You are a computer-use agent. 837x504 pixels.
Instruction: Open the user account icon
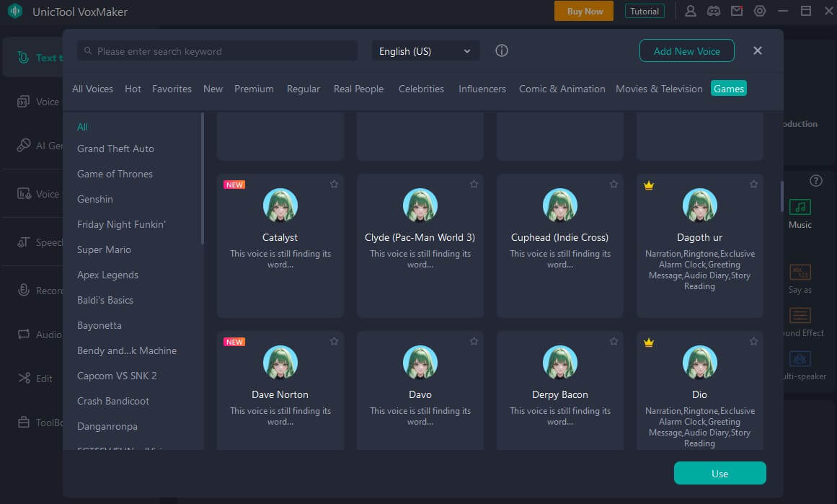click(691, 11)
